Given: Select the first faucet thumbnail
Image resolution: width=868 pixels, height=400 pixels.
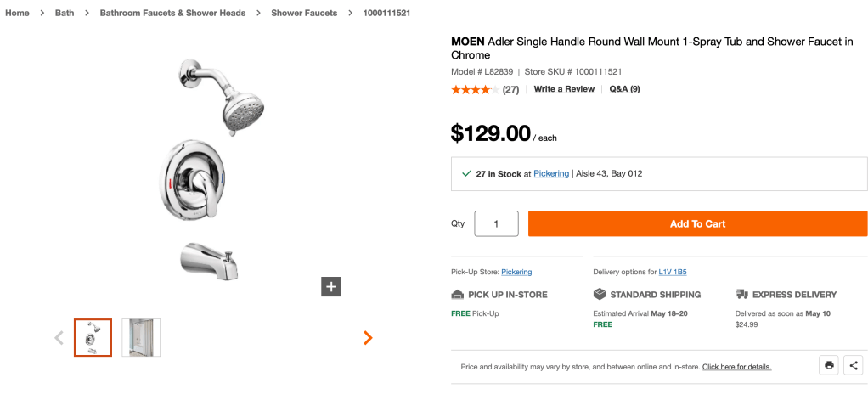Looking at the screenshot, I should click(x=93, y=337).
